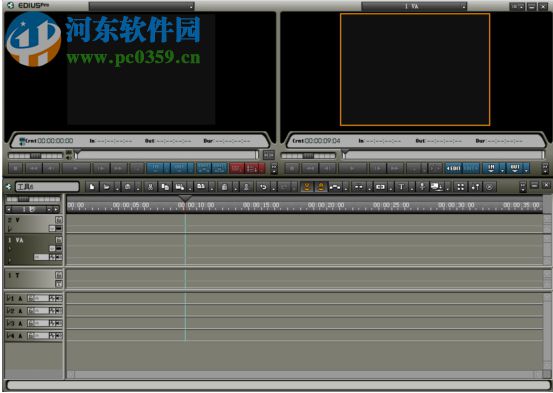The image size is (553, 393).
Task: Click the IN button in the recorder
Action: pyautogui.click(x=491, y=168)
